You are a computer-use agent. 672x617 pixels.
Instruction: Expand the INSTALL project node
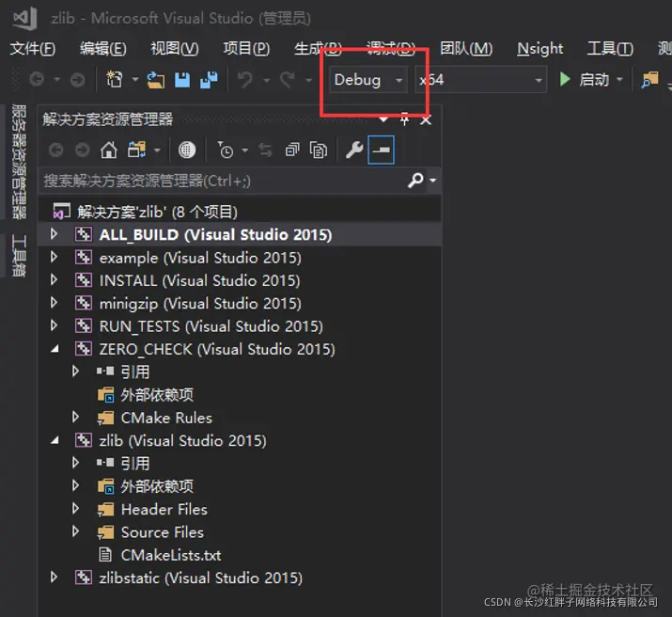[x=54, y=279]
